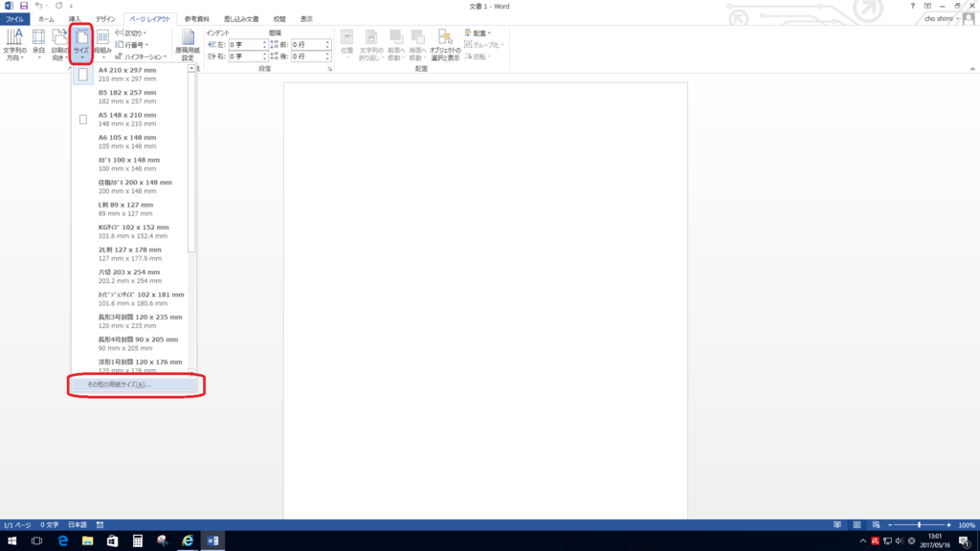
Task: Switch to Print Layout view in status bar
Action: tap(857, 525)
